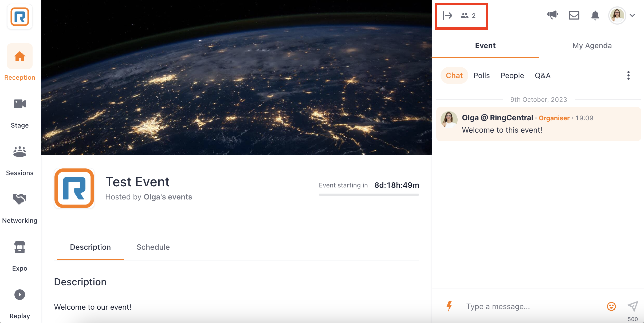This screenshot has height=323, width=644.
Task: Click the Networking label in sidebar
Action: pyautogui.click(x=20, y=221)
